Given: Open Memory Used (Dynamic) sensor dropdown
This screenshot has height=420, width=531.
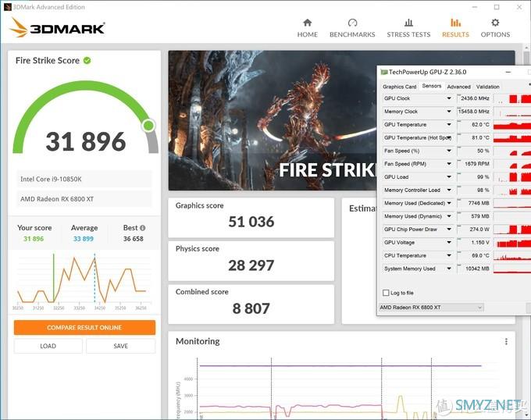Looking at the screenshot, I should point(449,216).
